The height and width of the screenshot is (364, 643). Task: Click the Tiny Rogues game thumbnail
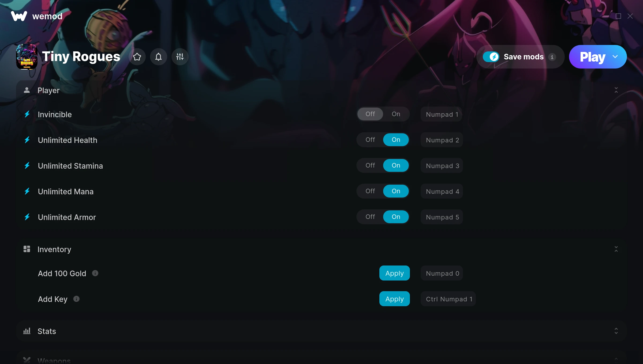tap(27, 57)
